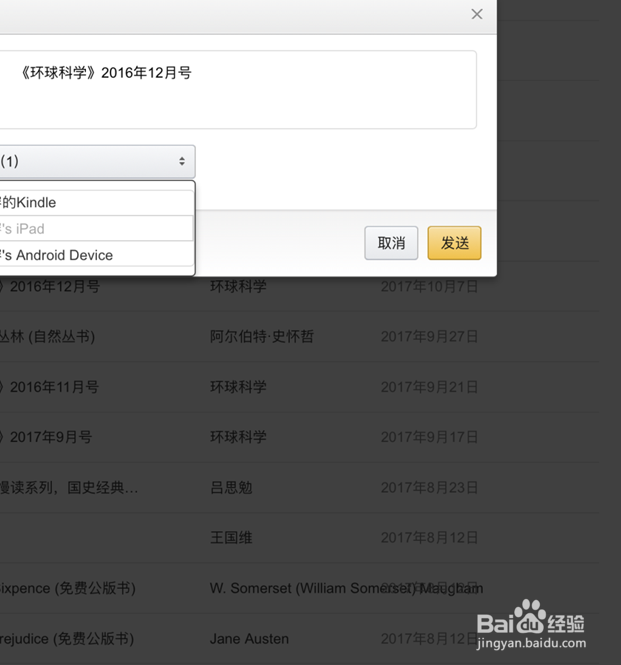Select the 's iPad option
The image size is (621, 665).
point(97,229)
